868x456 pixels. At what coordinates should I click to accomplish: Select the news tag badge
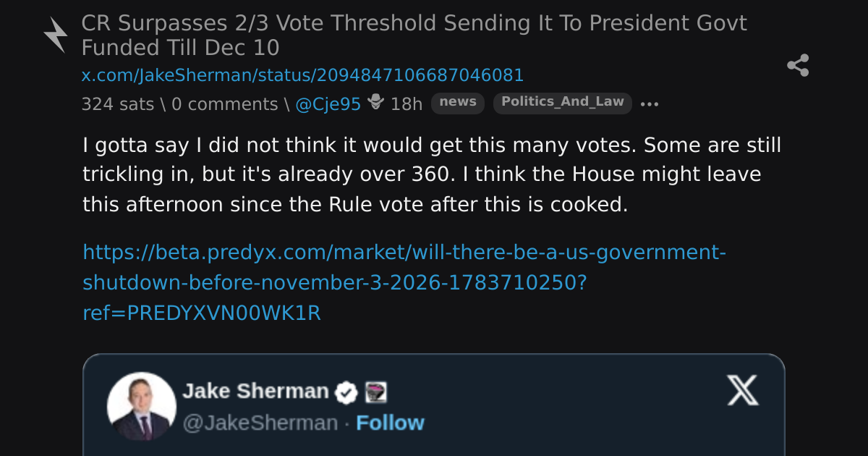pos(458,103)
